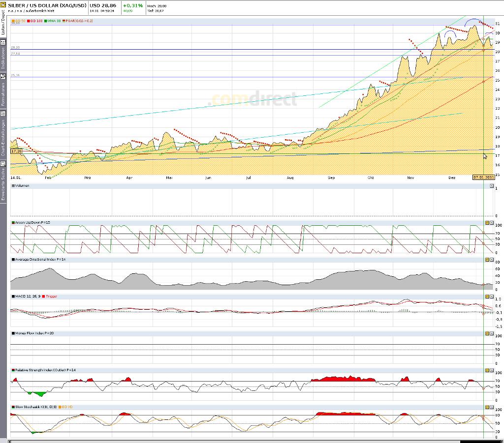Click the Relative Strength Index (Cutler) P=14 label
The image size is (504, 443).
45,370
